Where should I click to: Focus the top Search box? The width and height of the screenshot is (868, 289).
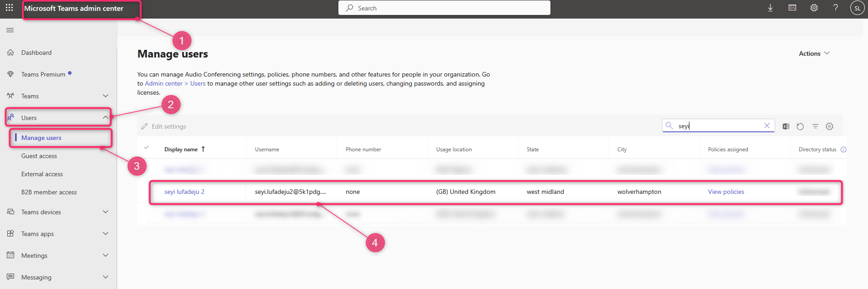point(444,8)
